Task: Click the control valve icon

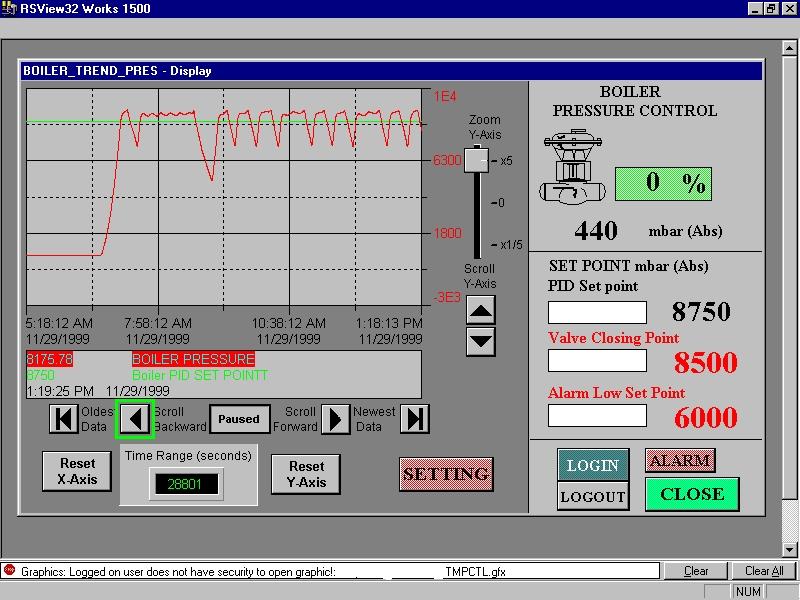Action: pos(572,167)
